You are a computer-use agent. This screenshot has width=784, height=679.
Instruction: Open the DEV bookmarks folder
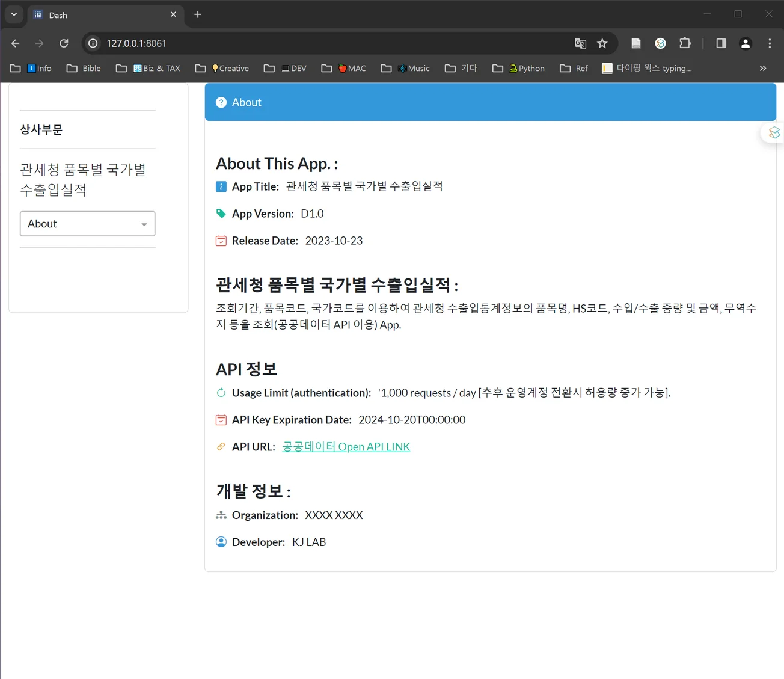point(285,69)
